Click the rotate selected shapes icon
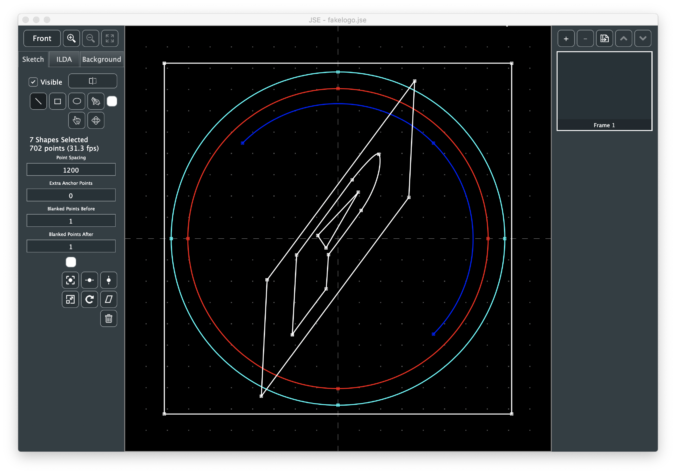This screenshot has height=474, width=676. pyautogui.click(x=89, y=299)
